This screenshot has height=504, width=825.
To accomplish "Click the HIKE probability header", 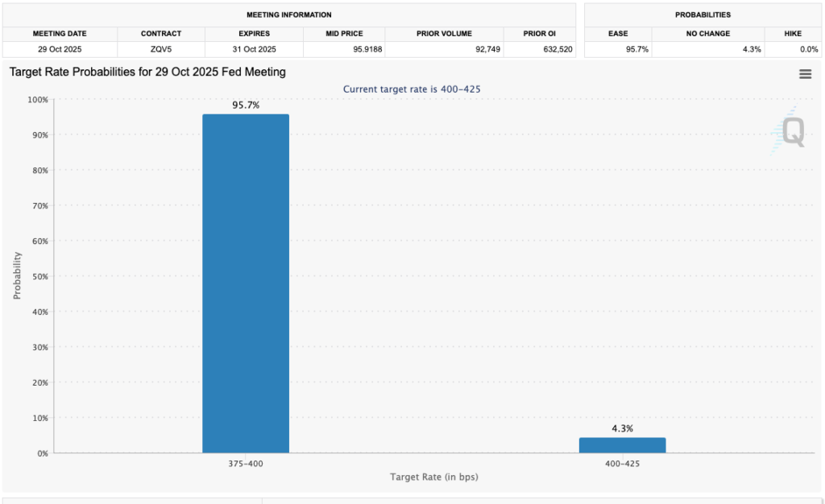I will click(793, 33).
